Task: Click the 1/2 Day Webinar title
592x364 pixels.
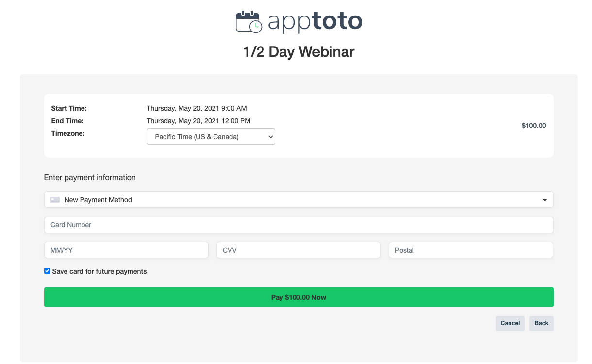Action: 298,52
